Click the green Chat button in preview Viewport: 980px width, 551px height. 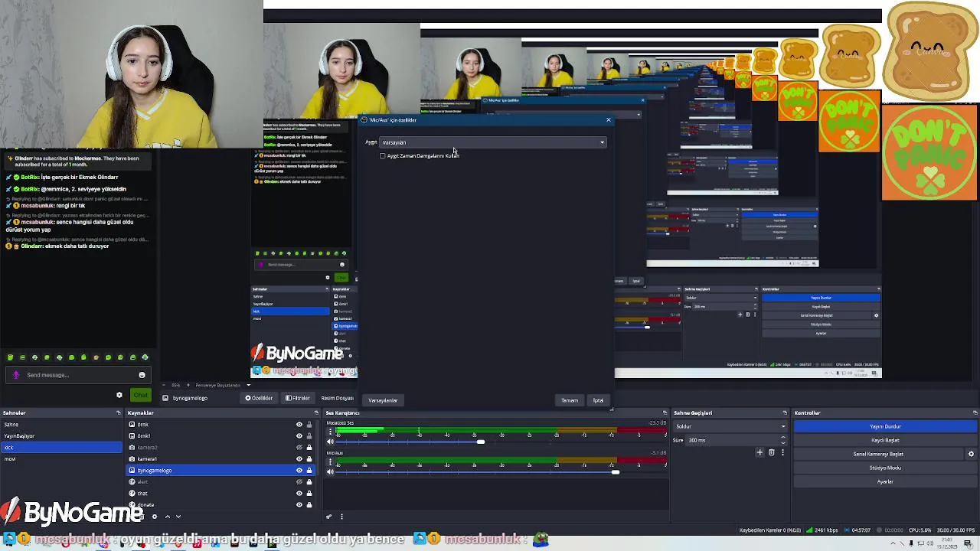[140, 395]
